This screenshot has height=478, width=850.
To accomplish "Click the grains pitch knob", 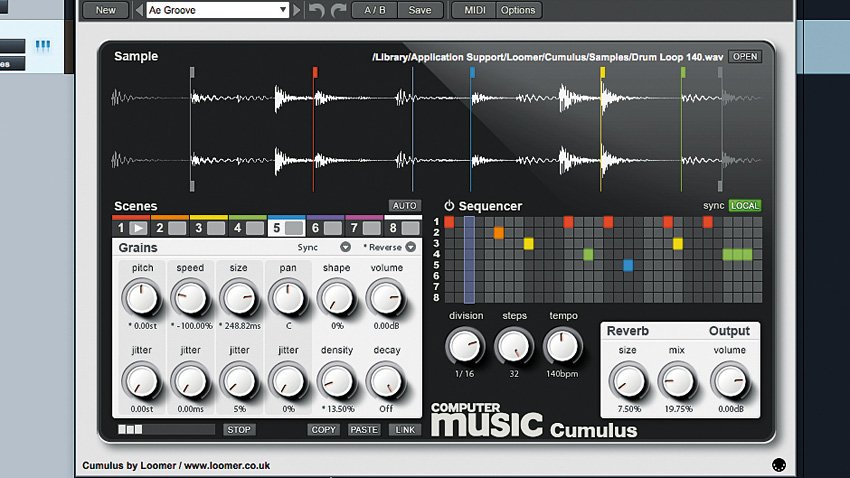I will click(141, 296).
